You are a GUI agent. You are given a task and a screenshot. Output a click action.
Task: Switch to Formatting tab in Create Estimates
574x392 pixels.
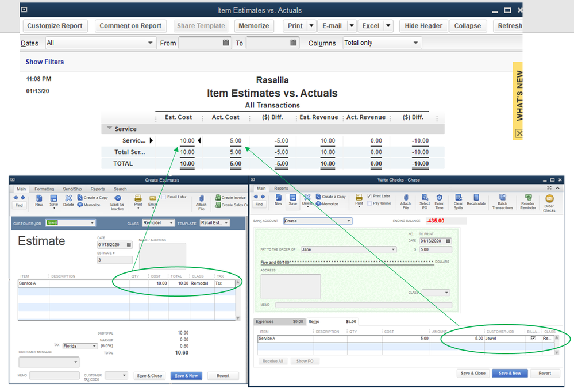click(x=44, y=189)
